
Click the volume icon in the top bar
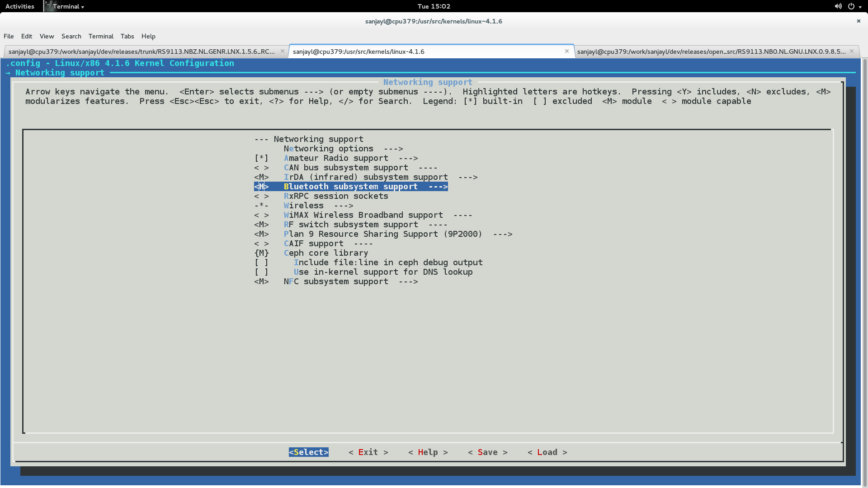[838, 6]
